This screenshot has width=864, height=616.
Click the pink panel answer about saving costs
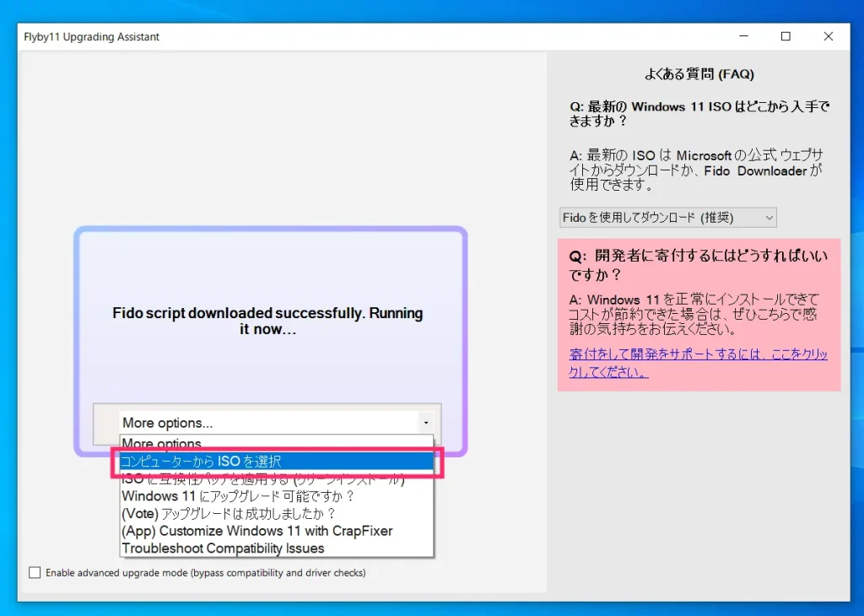[x=694, y=315]
